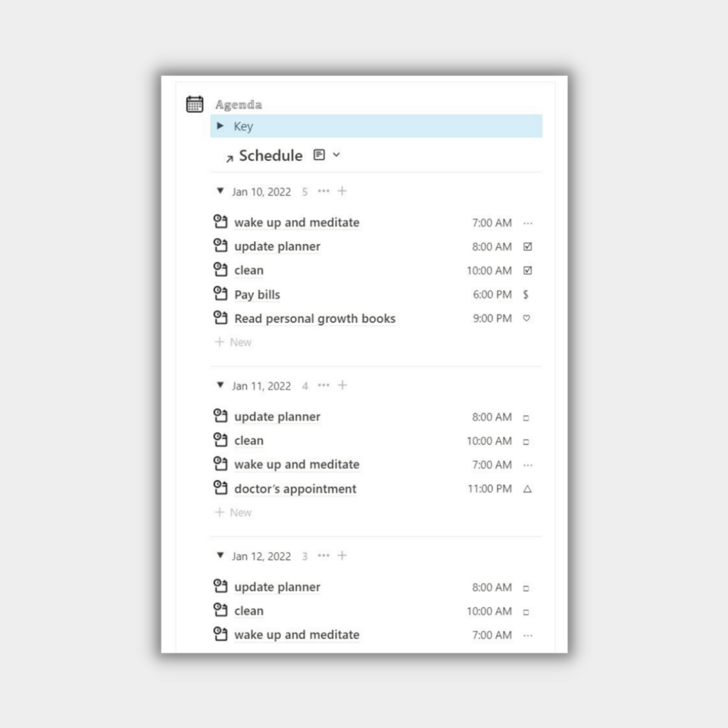Click checked box on Jan 10 update planner
This screenshot has height=728, width=728.
tap(527, 246)
